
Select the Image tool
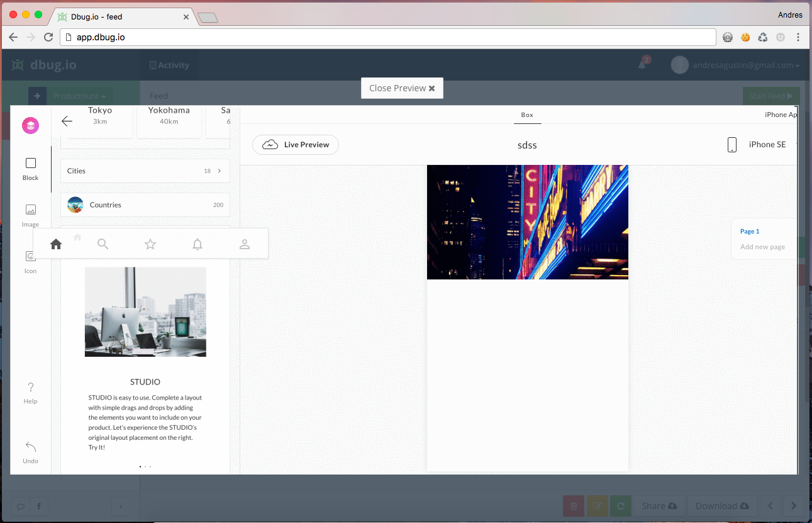click(x=30, y=214)
